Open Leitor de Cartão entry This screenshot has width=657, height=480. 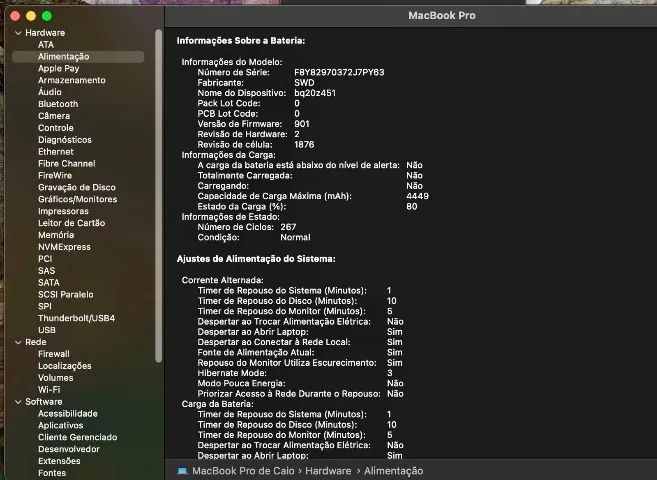(71, 223)
